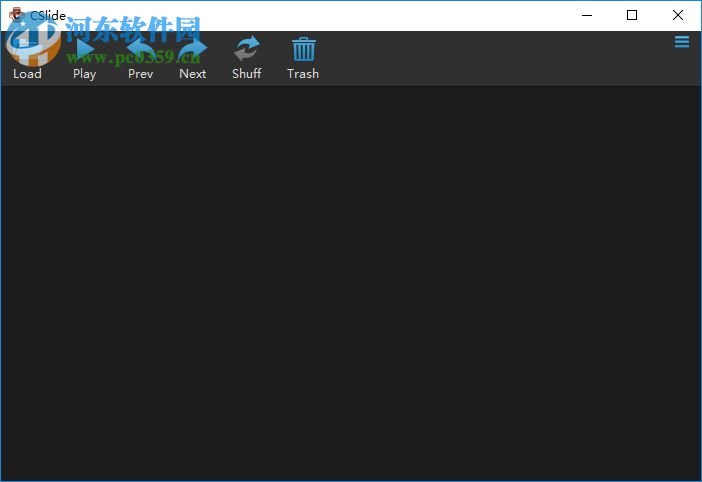Viewport: 702px width, 482px height.
Task: Maximize the CSlide window
Action: tap(632, 15)
